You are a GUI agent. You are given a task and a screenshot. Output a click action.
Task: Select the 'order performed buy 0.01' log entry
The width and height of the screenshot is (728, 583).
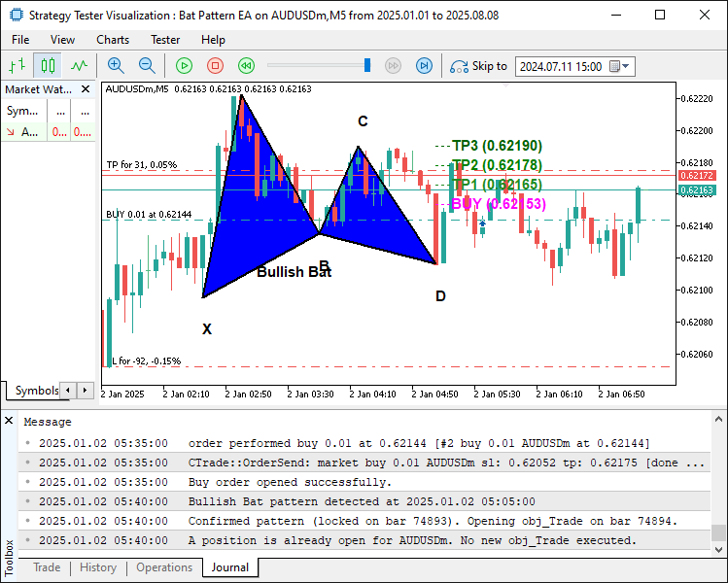coord(364,443)
